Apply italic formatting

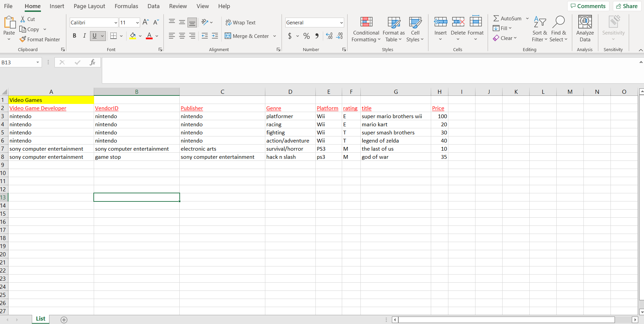84,36
